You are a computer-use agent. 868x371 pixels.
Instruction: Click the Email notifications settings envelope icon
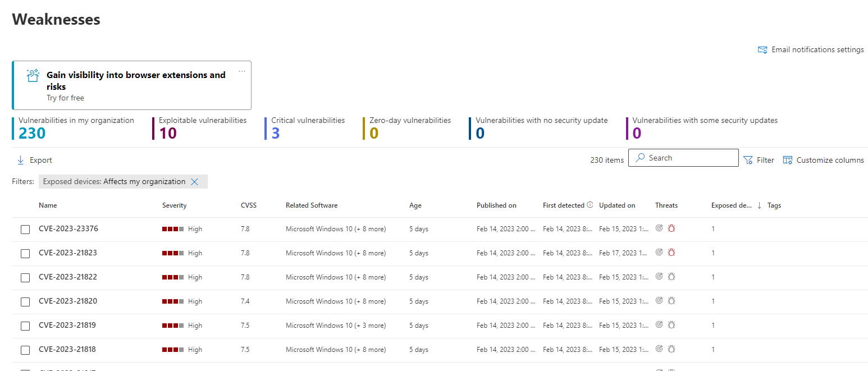(x=762, y=50)
